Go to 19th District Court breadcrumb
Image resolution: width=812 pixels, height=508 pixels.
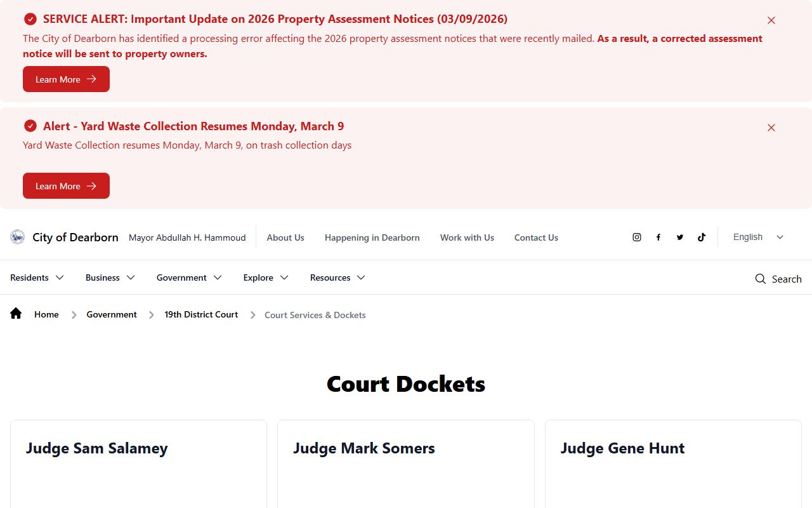201,314
